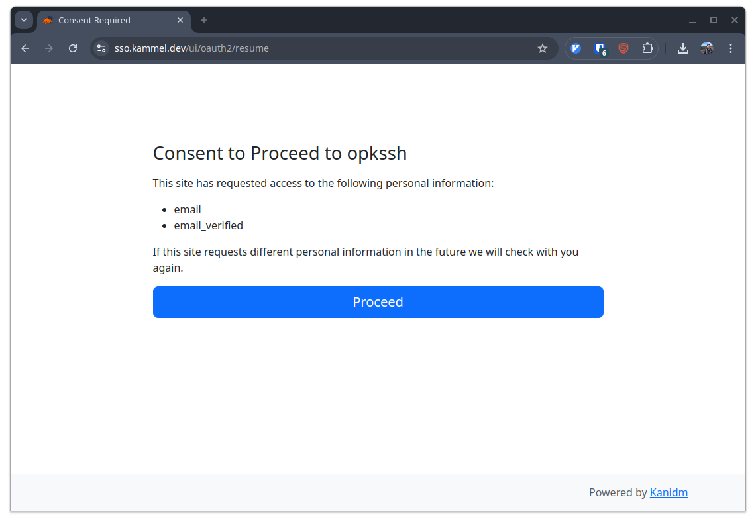This screenshot has height=532, width=756.
Task: Open the red spiral extension icon
Action: coord(623,48)
